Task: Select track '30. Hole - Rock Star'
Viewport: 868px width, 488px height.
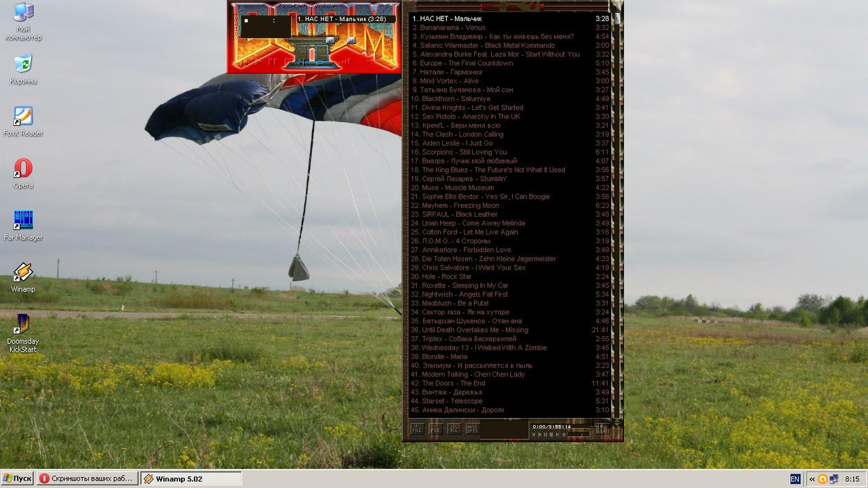Action: (x=510, y=277)
